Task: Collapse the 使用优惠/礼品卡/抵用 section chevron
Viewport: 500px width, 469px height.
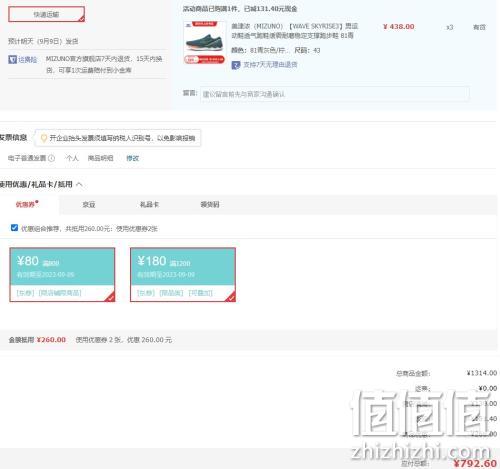Action: click(79, 184)
